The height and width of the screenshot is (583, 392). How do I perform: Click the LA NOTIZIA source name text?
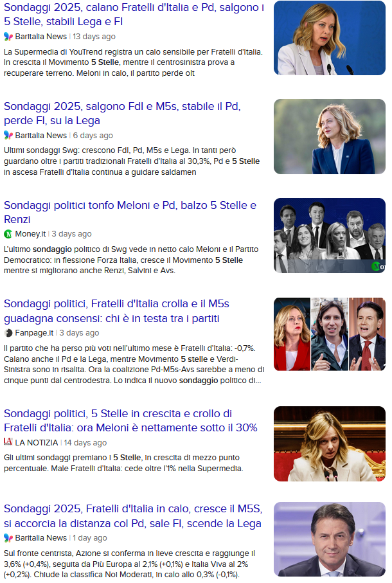(37, 442)
